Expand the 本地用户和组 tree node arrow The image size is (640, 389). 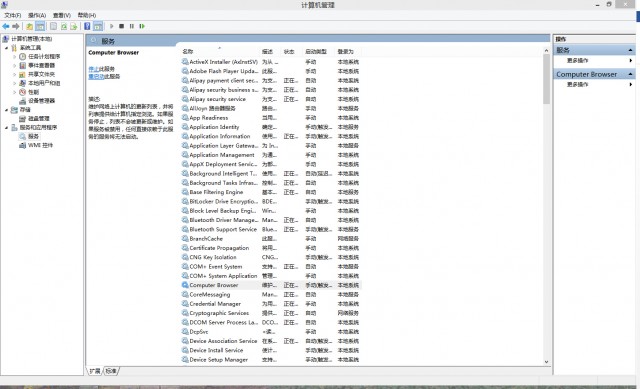pos(15,83)
